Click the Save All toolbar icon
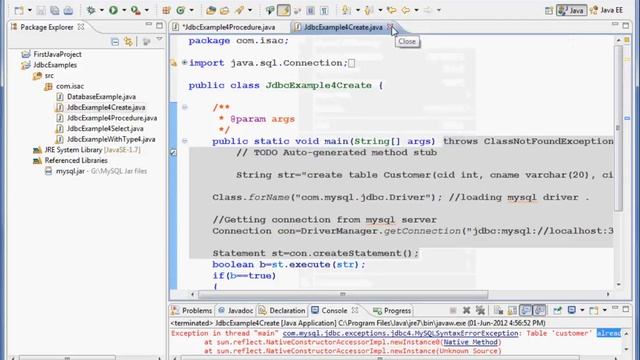The width and height of the screenshot is (640, 360). click(55, 10)
